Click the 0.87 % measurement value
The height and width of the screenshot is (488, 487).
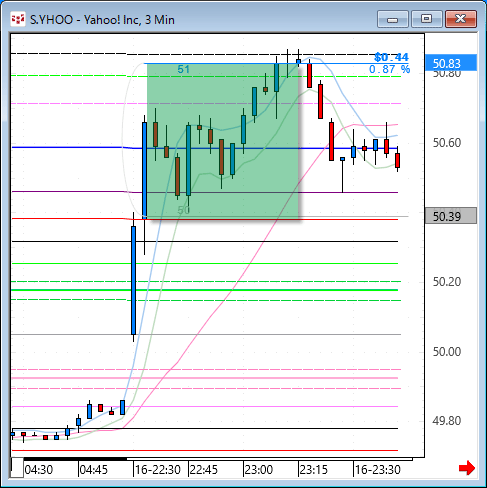click(x=389, y=69)
